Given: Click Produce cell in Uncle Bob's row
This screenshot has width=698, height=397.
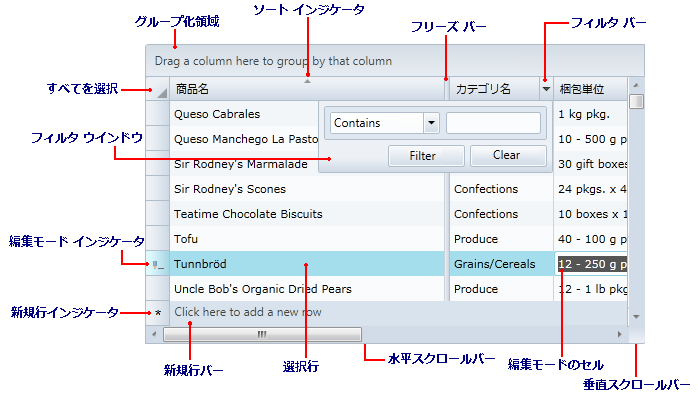Looking at the screenshot, I should (x=501, y=289).
